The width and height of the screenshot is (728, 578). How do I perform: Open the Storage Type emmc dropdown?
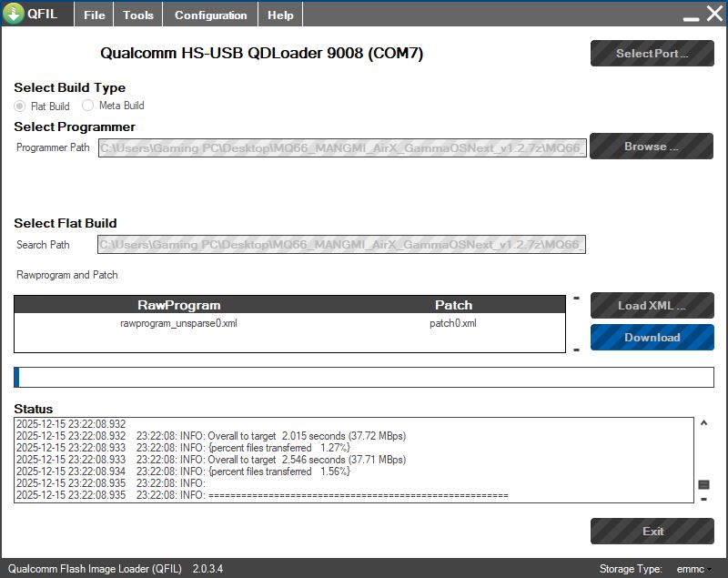694,569
